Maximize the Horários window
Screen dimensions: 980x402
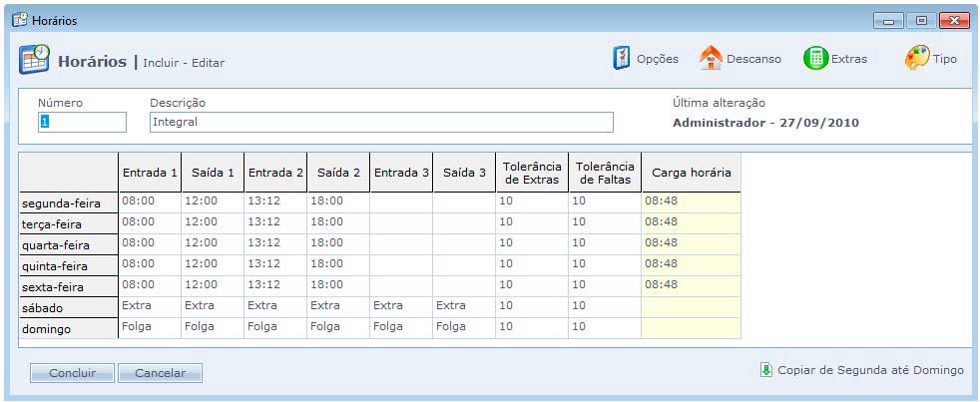point(921,20)
